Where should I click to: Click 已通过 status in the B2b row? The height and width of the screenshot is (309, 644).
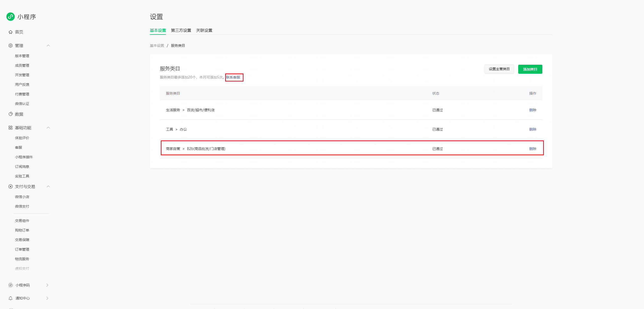437,149
